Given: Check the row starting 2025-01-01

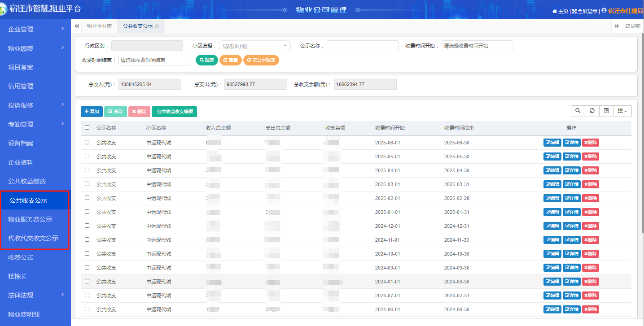Looking at the screenshot, I should [x=87, y=212].
